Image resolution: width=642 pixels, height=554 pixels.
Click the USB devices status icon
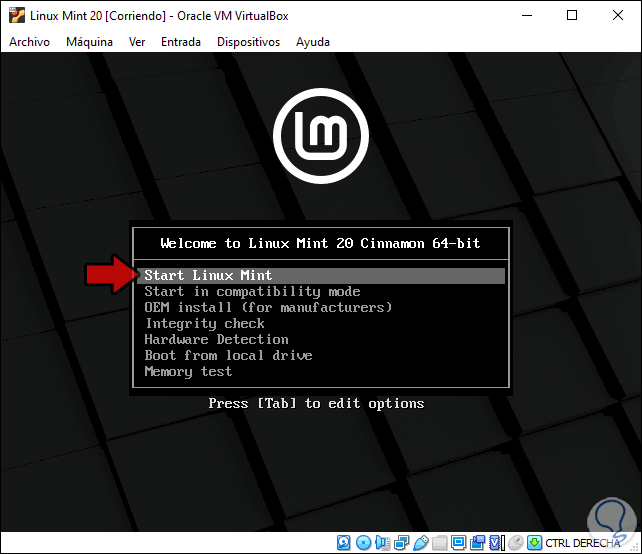point(421,543)
